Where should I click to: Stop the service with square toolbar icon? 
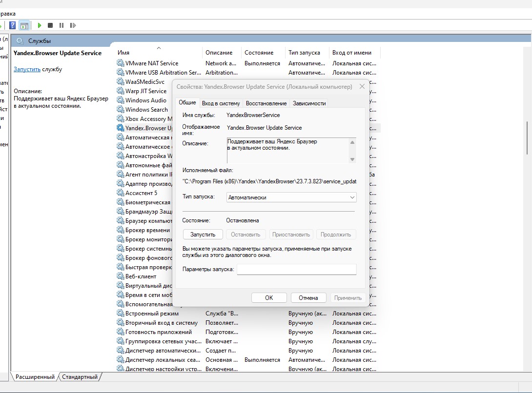pos(50,25)
